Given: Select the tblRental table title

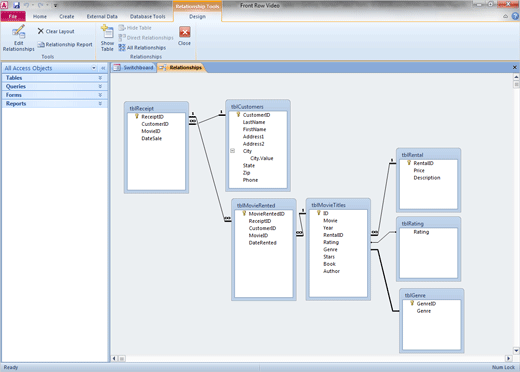Looking at the screenshot, I should pyautogui.click(x=412, y=155).
